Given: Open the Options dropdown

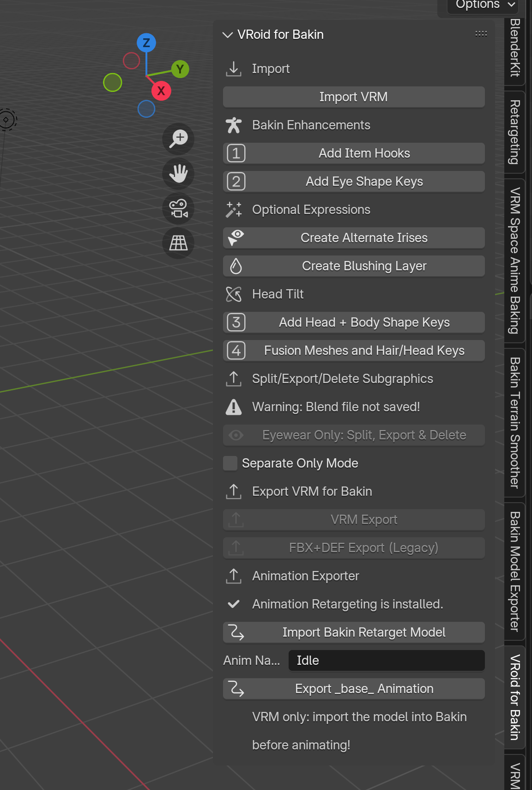Looking at the screenshot, I should (483, 6).
